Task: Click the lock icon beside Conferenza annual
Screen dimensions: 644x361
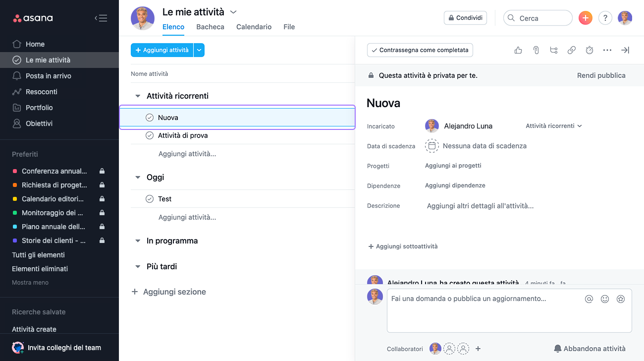Action: click(102, 171)
